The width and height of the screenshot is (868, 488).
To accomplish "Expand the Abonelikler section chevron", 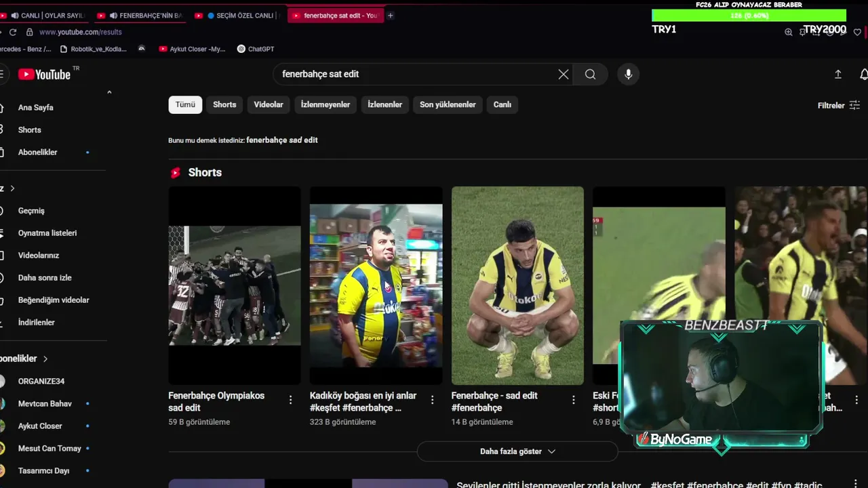I will pyautogui.click(x=45, y=359).
